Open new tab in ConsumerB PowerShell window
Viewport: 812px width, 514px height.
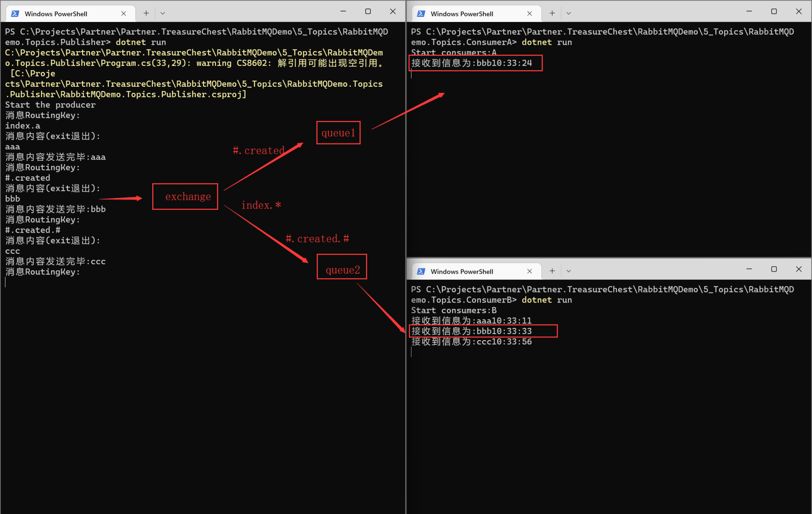(552, 271)
